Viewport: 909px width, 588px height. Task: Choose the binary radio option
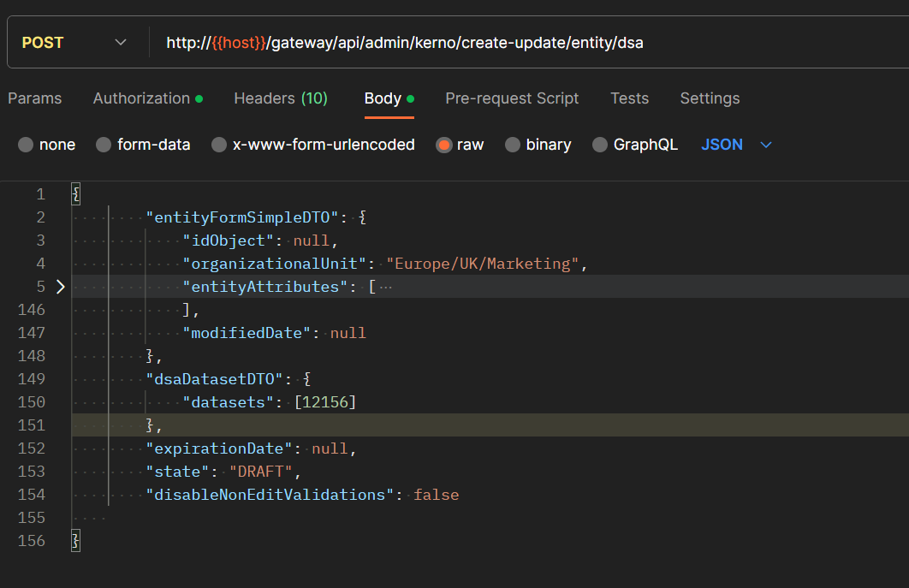pyautogui.click(x=513, y=145)
